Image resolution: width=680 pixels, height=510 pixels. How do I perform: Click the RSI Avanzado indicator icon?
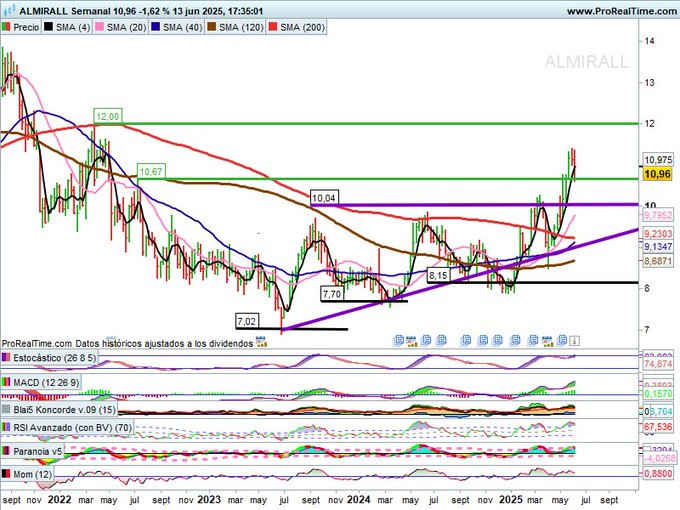pyautogui.click(x=6, y=428)
